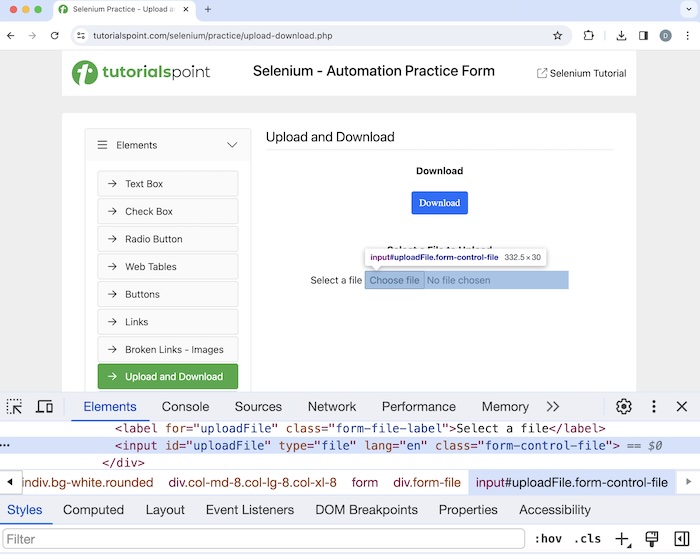
Task: Show more DevTools tabs
Action: click(553, 407)
